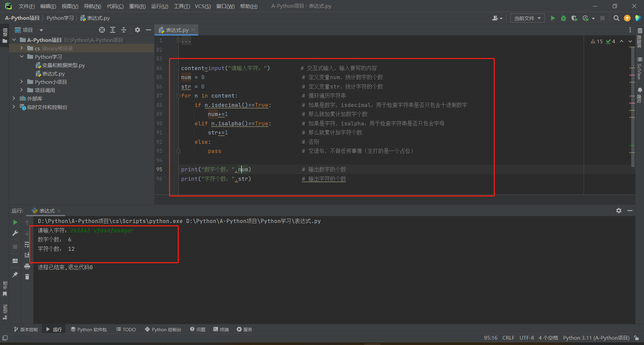Viewport: 644px width, 345px height.
Task: Toggle soft-wrap in run console
Action: (27, 244)
